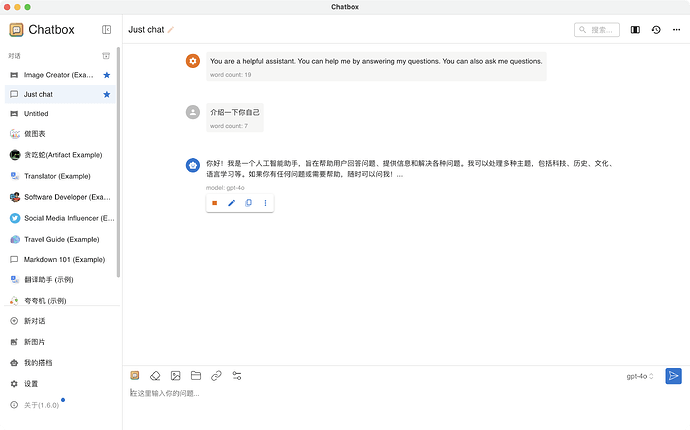Toggle the star on Just chat

[106, 95]
